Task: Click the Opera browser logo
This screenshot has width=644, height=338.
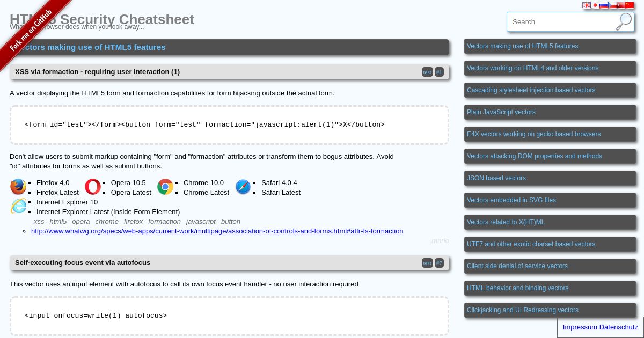Action: click(x=92, y=187)
